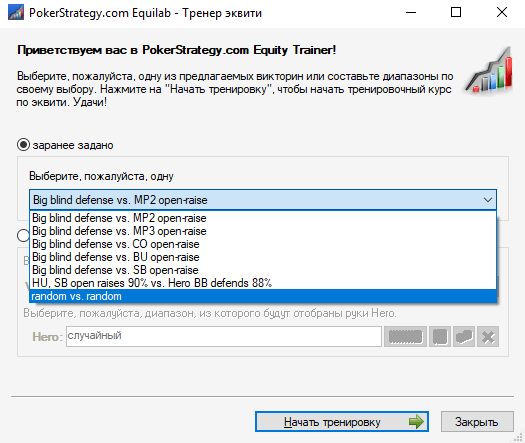This screenshot has height=443, width=525.
Task: Click the window resize grip corner
Action: point(519,437)
